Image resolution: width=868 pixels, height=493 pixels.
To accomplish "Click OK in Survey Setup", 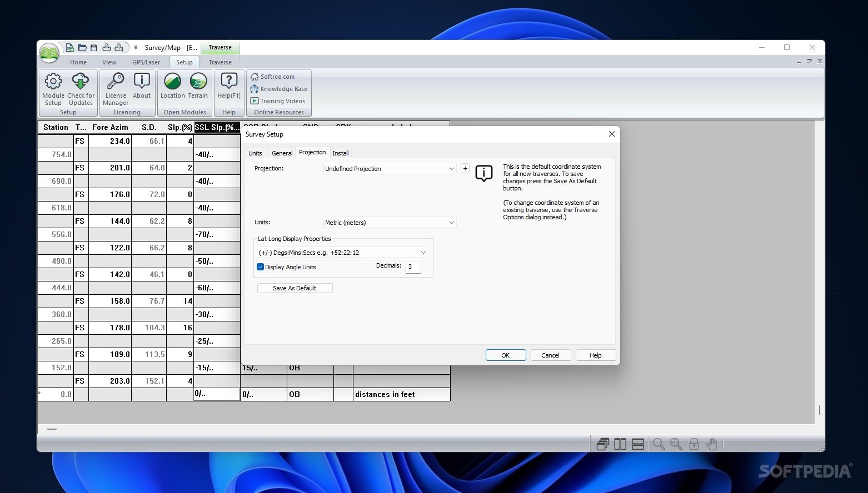I will (506, 355).
